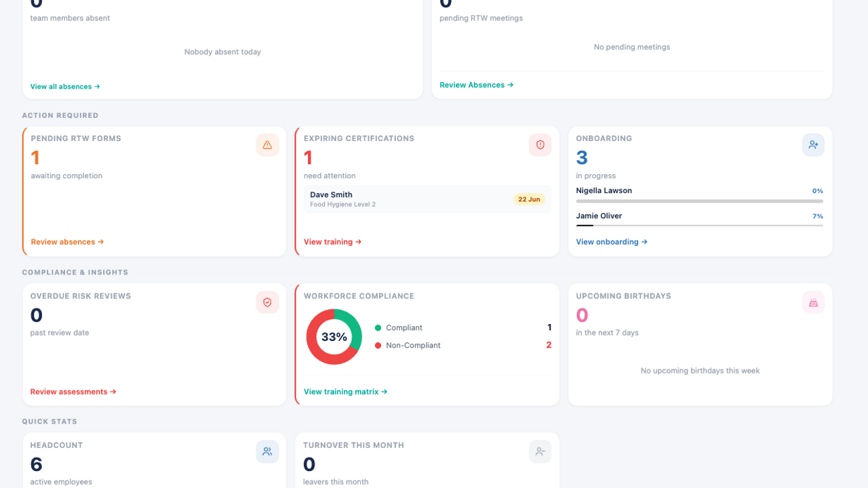Open the View training matrix link
The image size is (868, 488).
[x=346, y=392]
